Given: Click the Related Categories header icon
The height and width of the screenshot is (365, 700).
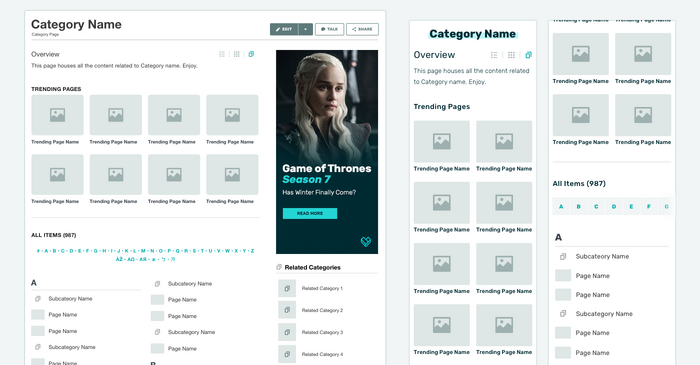Looking at the screenshot, I should (x=279, y=267).
